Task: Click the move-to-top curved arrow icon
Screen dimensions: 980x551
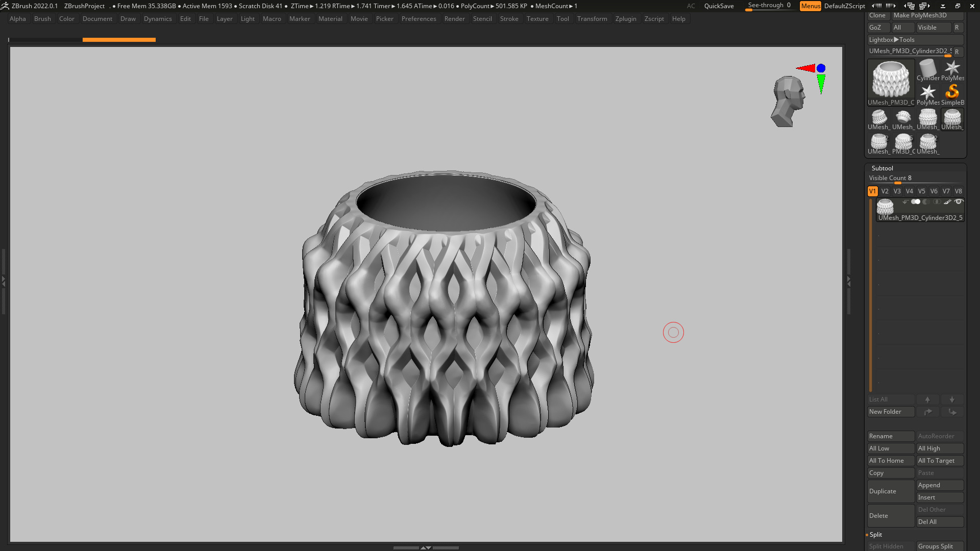Action: (x=927, y=412)
